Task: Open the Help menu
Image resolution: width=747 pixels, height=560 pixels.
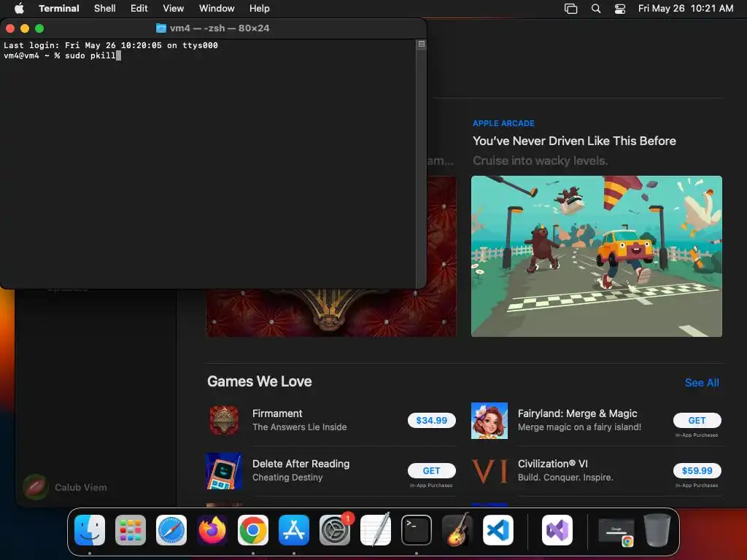Action: coord(260,8)
